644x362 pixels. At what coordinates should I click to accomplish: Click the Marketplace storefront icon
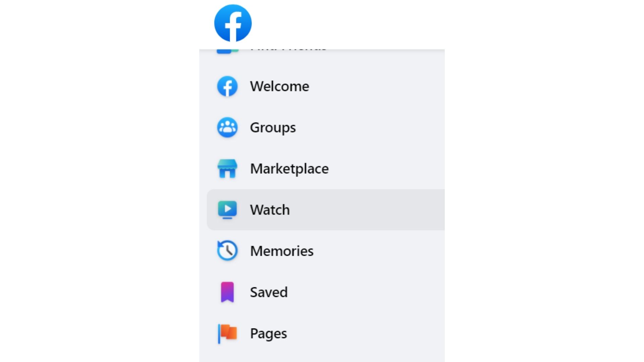tap(227, 168)
